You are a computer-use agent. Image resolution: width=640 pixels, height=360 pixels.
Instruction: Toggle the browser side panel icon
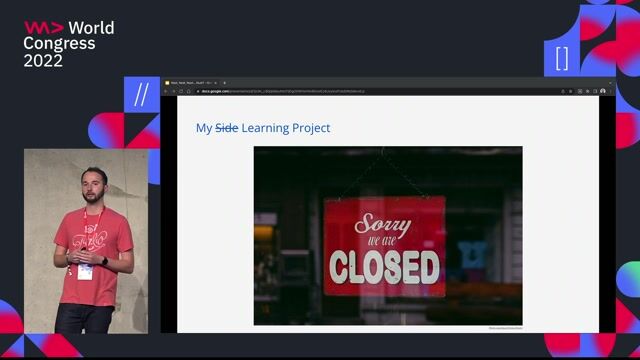coord(595,91)
